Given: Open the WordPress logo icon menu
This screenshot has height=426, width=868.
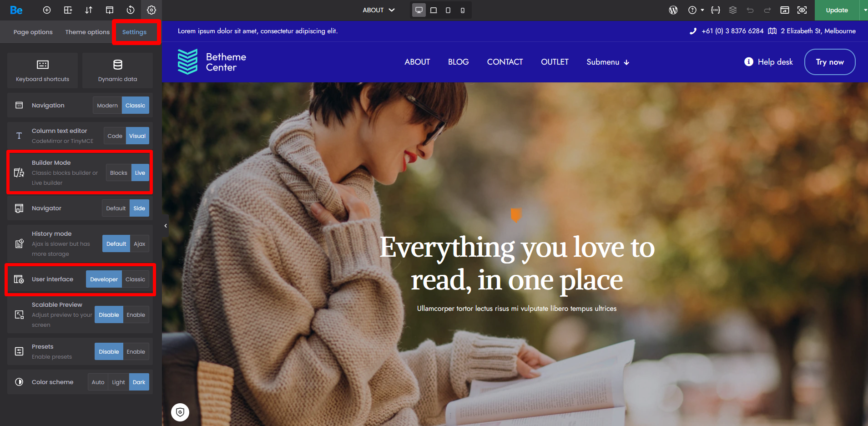Looking at the screenshot, I should click(x=673, y=10).
